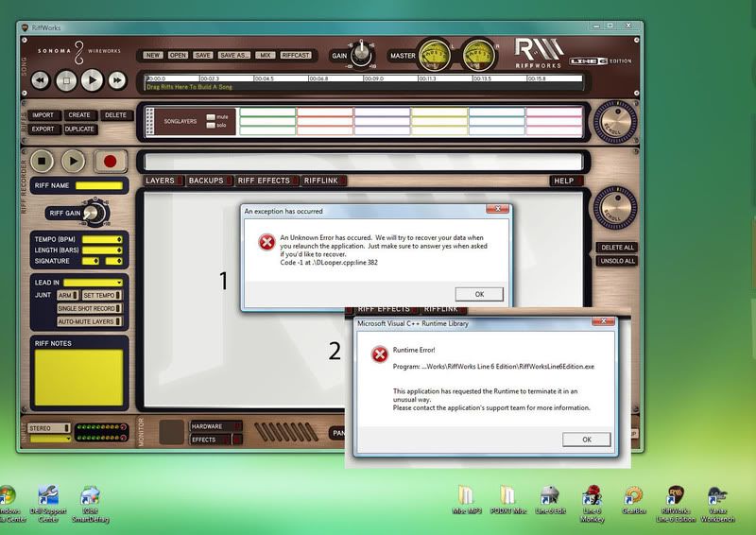The width and height of the screenshot is (756, 535).
Task: Click OK in the exception dialog
Action: point(479,294)
